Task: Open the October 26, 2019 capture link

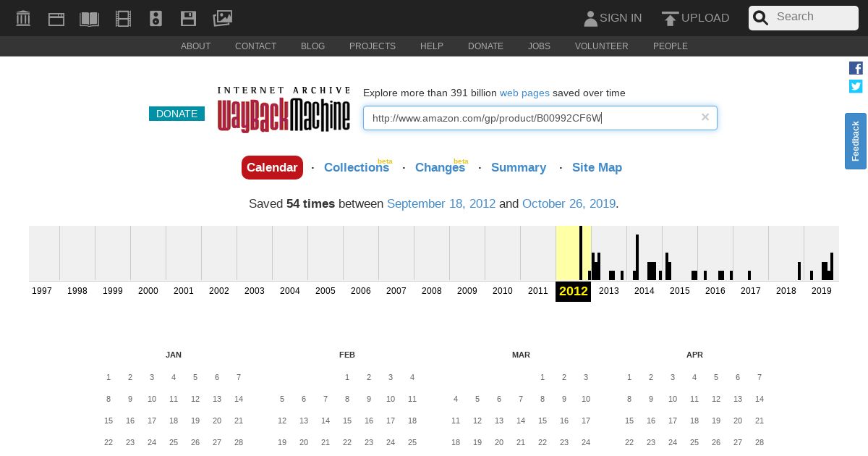Action: point(569,204)
